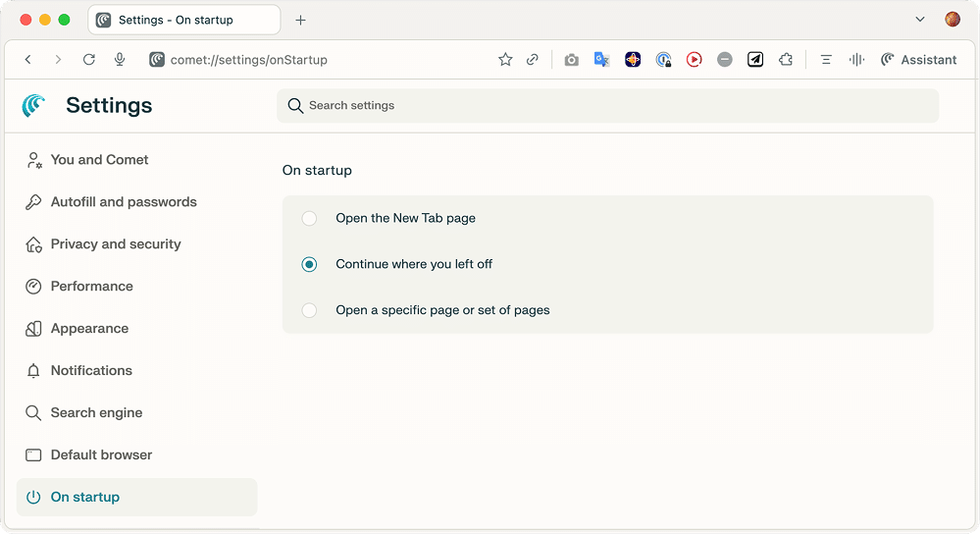
Task: Open the profile avatar menu
Action: click(x=953, y=20)
